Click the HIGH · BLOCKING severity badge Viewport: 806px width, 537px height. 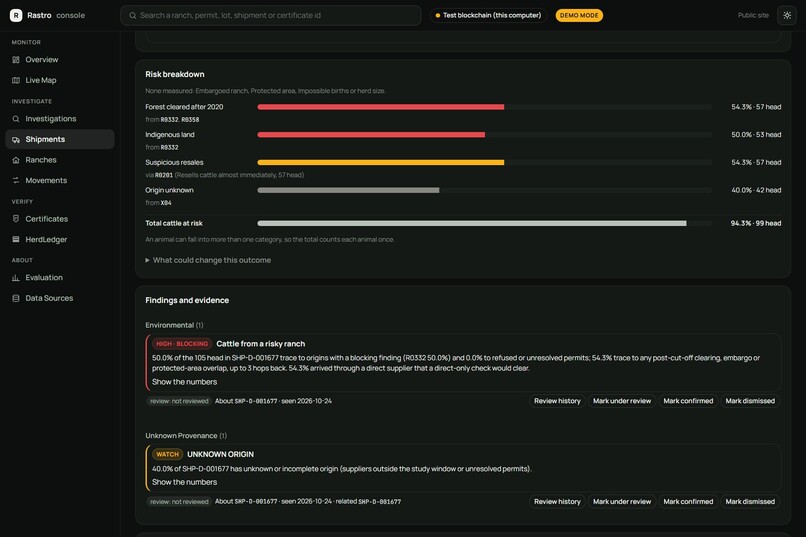182,344
